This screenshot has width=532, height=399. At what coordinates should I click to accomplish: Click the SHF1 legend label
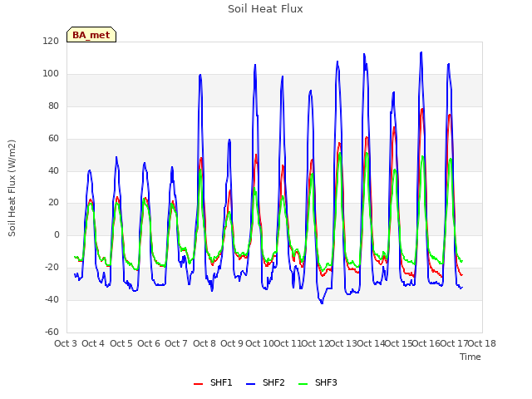[221, 382]
